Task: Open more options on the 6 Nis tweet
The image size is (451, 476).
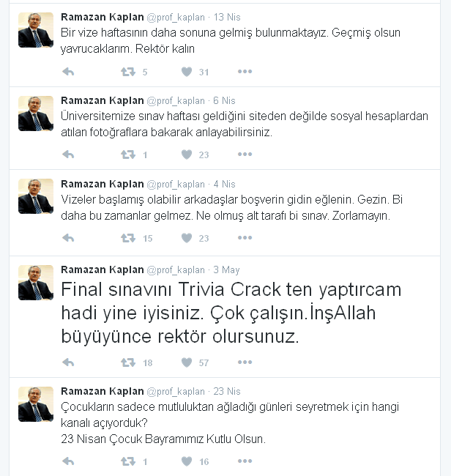Action: (x=245, y=155)
